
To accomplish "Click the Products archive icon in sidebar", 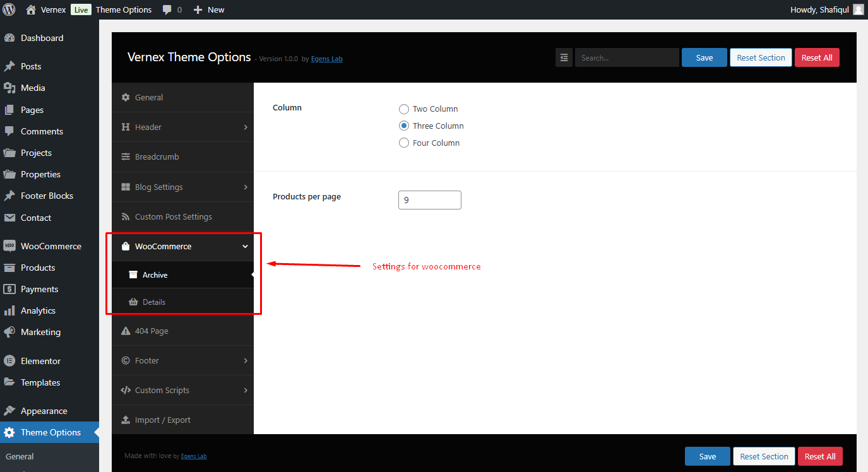I will 9,268.
